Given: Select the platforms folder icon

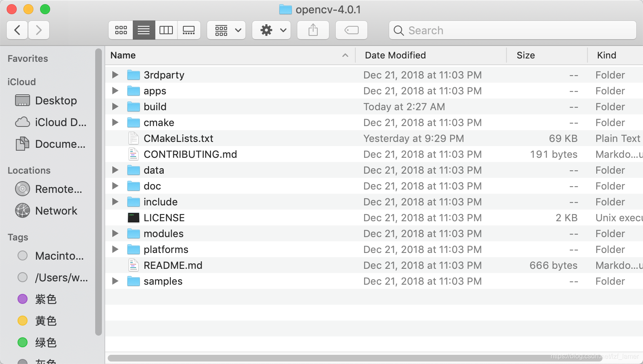Looking at the screenshot, I should pyautogui.click(x=134, y=249).
